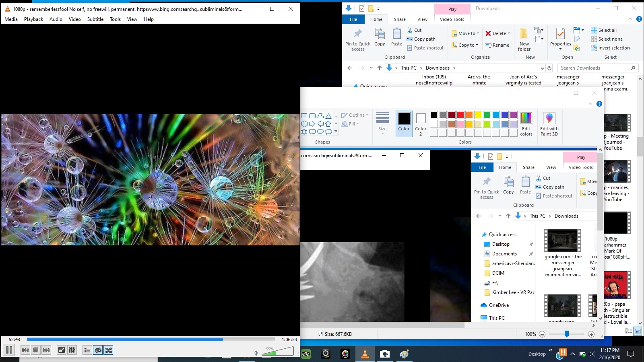Screen dimensions: 644x362
Task: Switch to Video Tools tab in Explorer
Action: (x=452, y=19)
